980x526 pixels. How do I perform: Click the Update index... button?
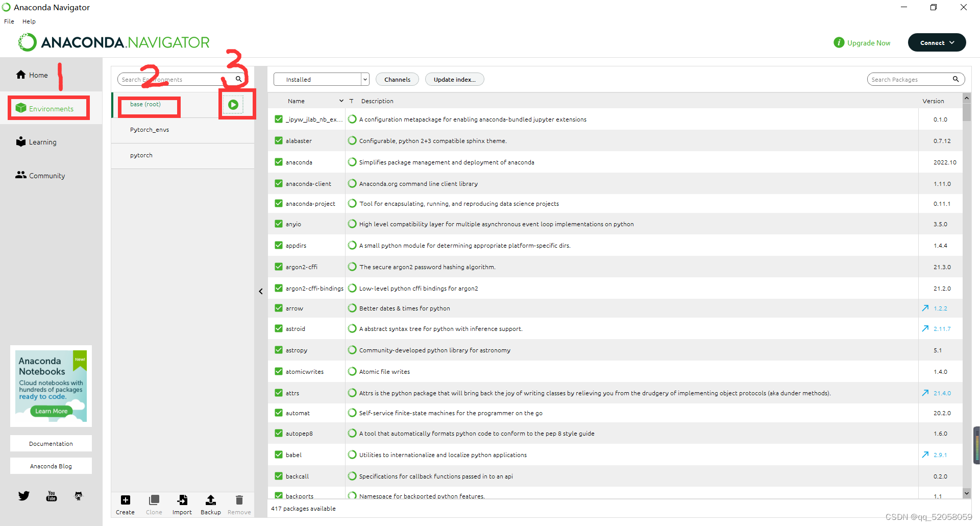point(454,79)
